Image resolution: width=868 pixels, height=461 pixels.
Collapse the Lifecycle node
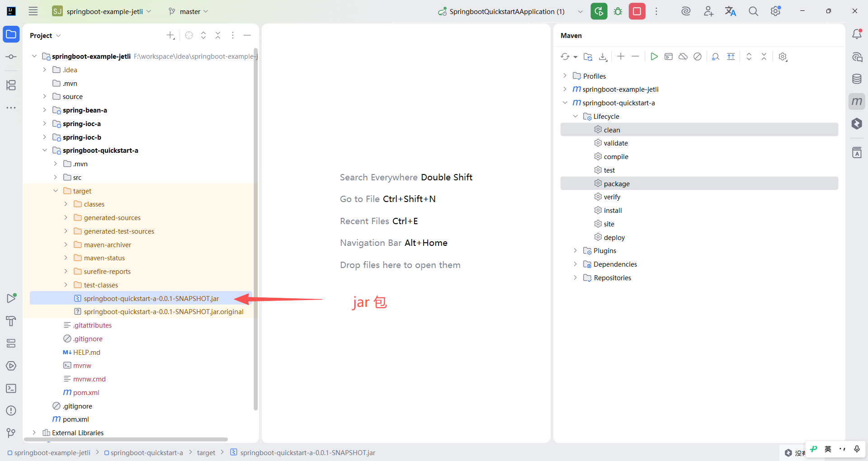point(576,116)
